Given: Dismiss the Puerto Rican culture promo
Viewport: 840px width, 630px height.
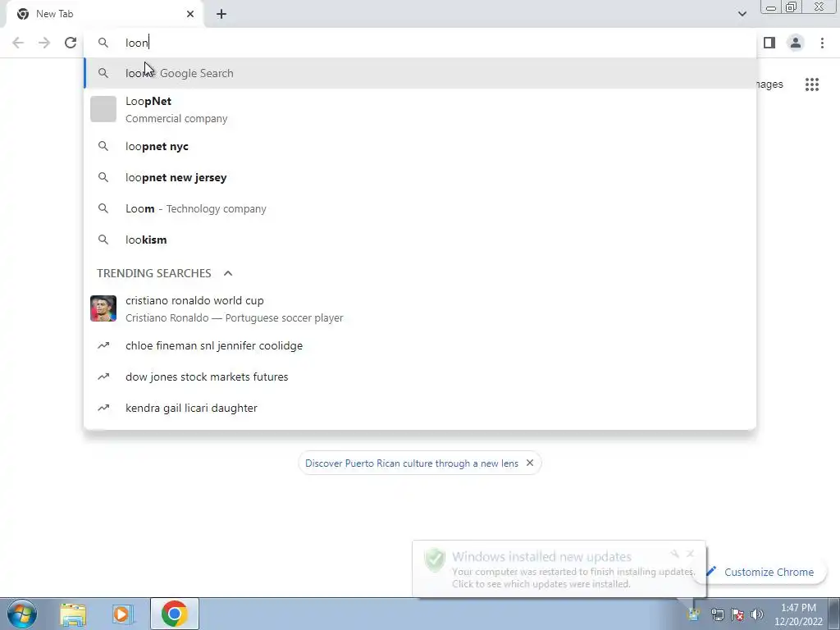Looking at the screenshot, I should (530, 463).
